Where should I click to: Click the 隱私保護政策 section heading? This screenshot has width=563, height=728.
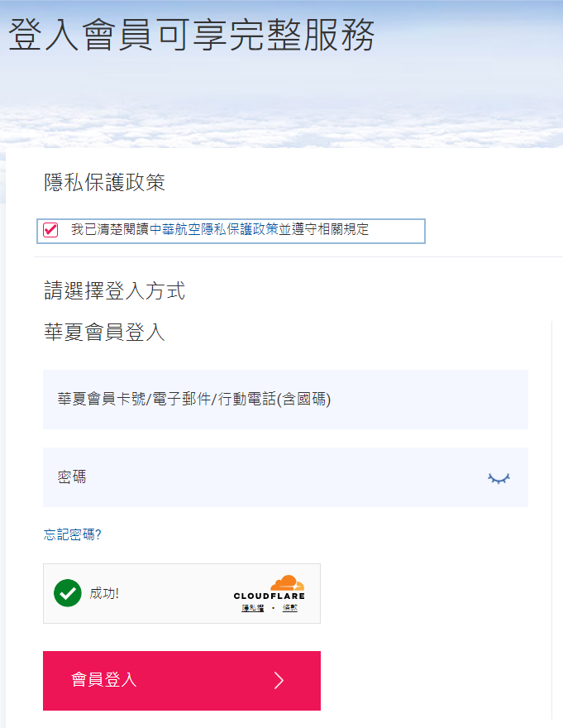[104, 183]
